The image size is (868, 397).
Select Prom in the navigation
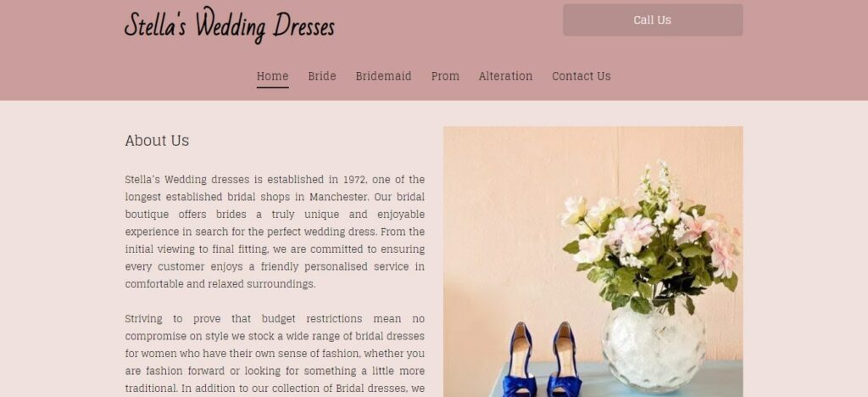click(x=445, y=75)
